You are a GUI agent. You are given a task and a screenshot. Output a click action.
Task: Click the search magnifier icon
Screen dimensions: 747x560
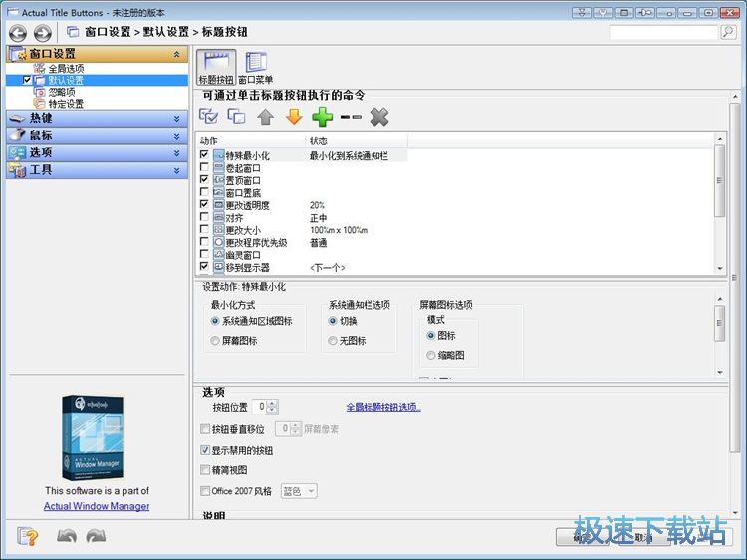[728, 32]
